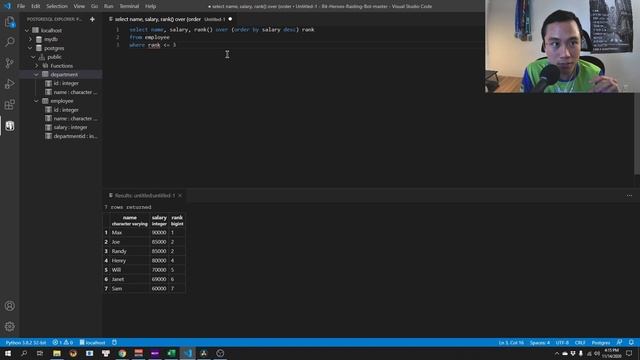Open Chrome from the taskbar
This screenshot has width=640, height=360.
coord(122,353)
